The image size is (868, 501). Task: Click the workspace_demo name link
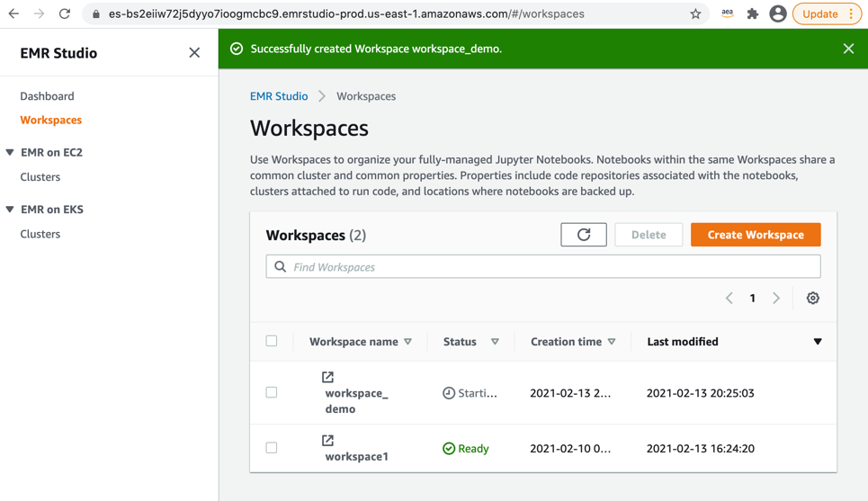(356, 401)
